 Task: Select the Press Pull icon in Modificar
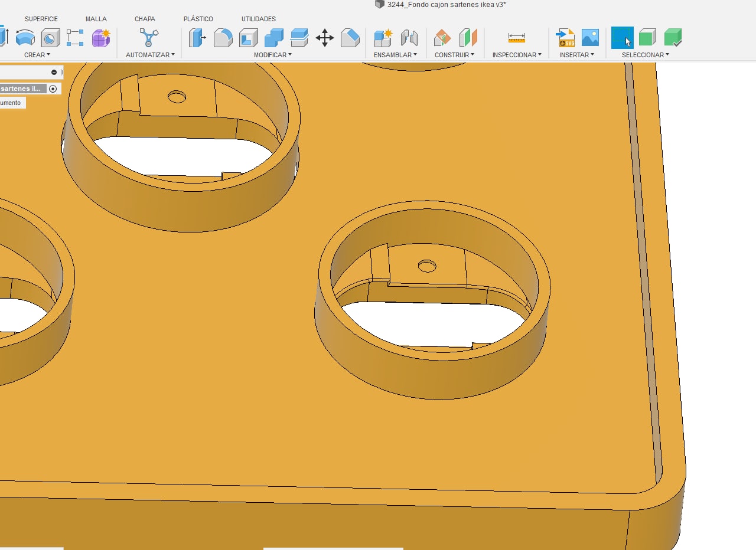(197, 38)
